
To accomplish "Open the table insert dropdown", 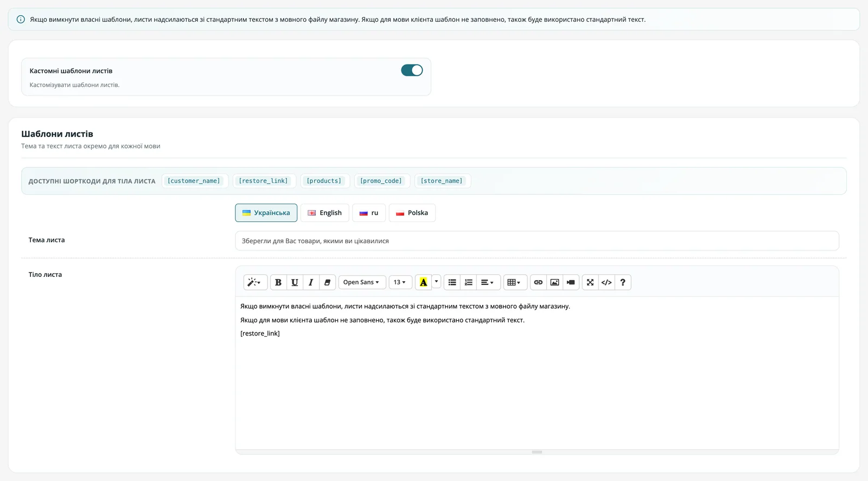I will (x=515, y=282).
